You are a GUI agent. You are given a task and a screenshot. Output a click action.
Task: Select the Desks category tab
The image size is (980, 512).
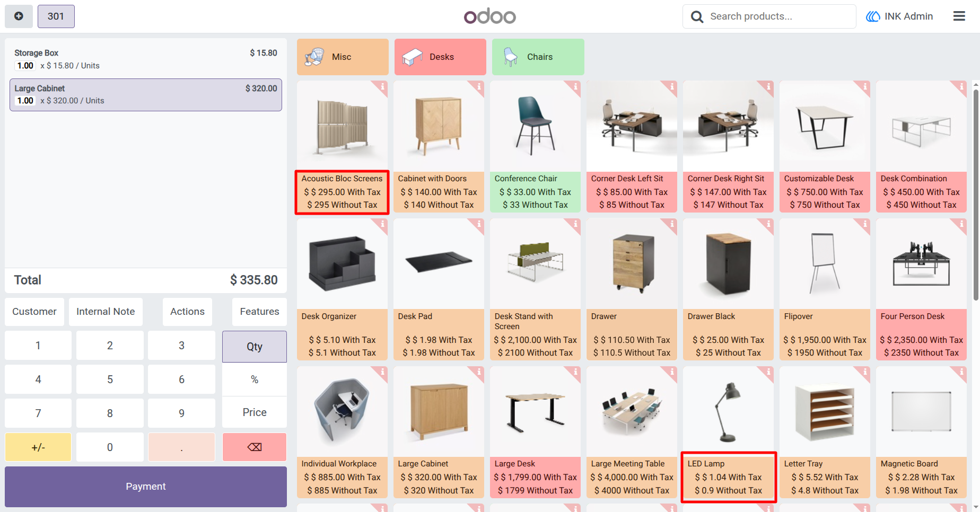pyautogui.click(x=440, y=57)
